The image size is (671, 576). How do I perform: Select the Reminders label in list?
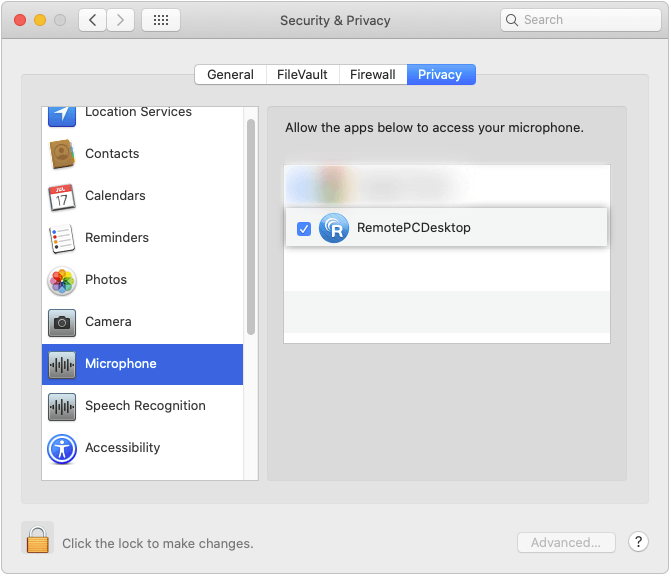[x=117, y=238]
